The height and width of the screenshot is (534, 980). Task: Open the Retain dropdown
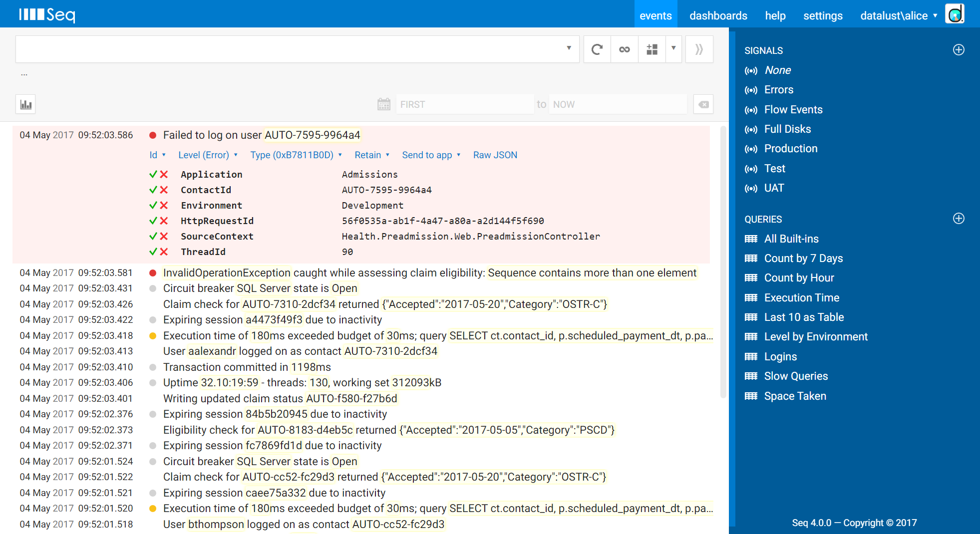(372, 155)
